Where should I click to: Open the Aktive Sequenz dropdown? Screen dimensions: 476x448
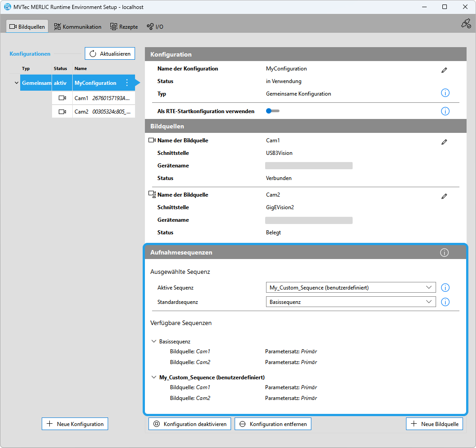tap(350, 288)
